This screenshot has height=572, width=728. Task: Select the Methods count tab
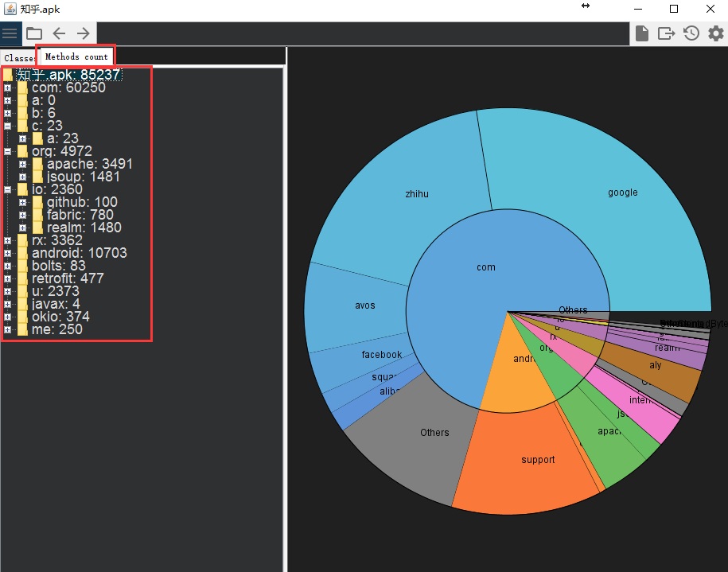pos(76,56)
